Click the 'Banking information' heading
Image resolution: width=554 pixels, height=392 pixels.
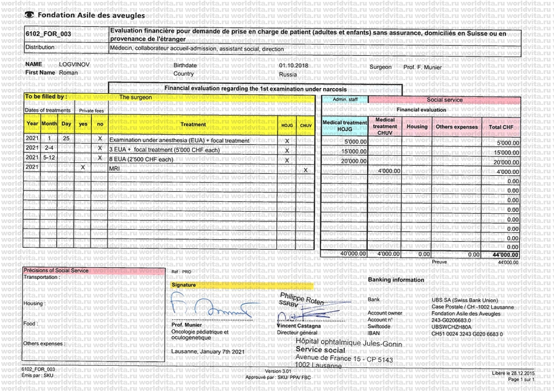[396, 280]
